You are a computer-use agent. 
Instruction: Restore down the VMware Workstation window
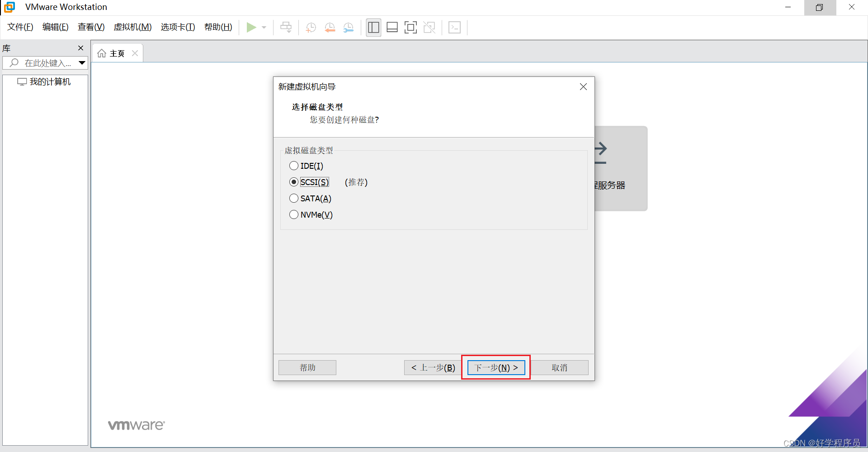[x=820, y=7]
